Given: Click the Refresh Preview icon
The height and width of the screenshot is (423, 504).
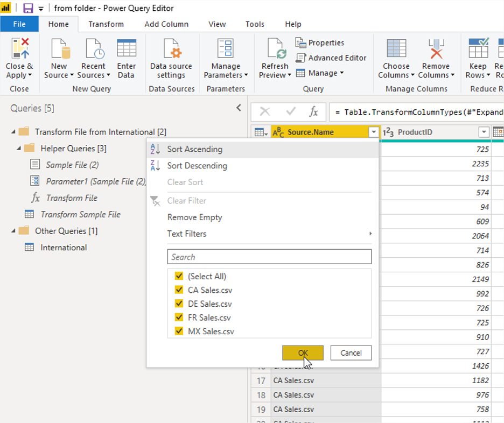Looking at the screenshot, I should point(276,49).
